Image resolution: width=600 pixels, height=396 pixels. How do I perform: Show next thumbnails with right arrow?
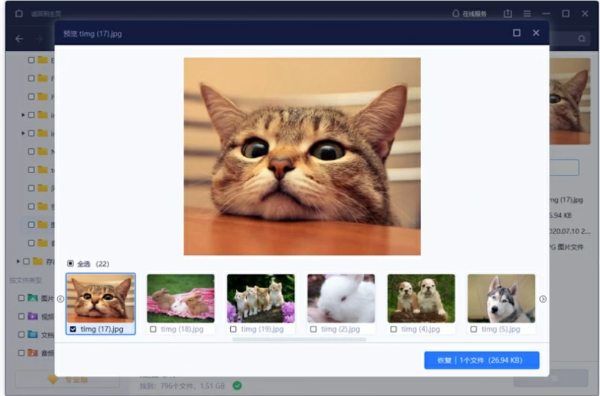pos(543,299)
